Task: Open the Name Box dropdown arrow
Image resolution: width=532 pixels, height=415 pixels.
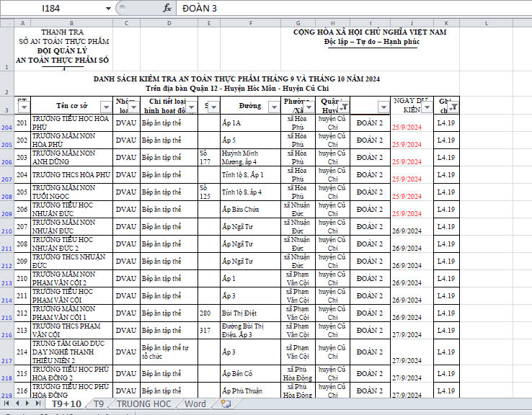Action: point(108,8)
